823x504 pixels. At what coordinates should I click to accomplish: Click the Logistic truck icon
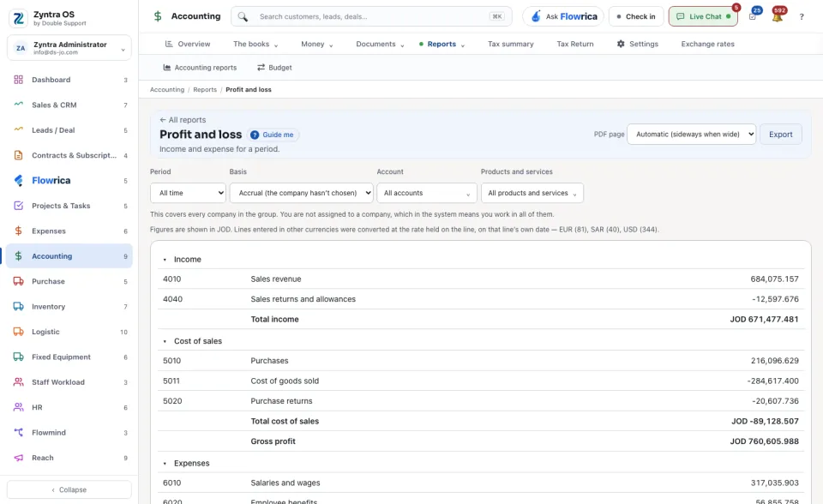18,332
